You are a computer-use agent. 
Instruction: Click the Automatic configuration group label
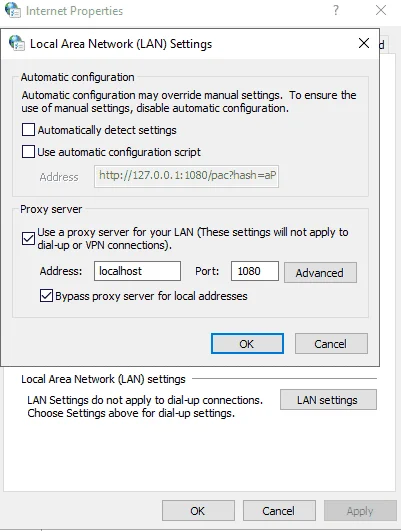pyautogui.click(x=78, y=77)
